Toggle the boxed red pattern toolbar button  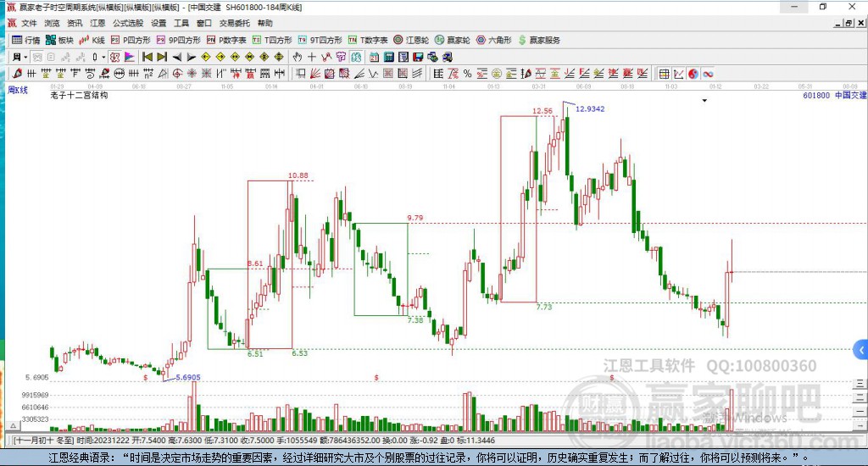114,57
